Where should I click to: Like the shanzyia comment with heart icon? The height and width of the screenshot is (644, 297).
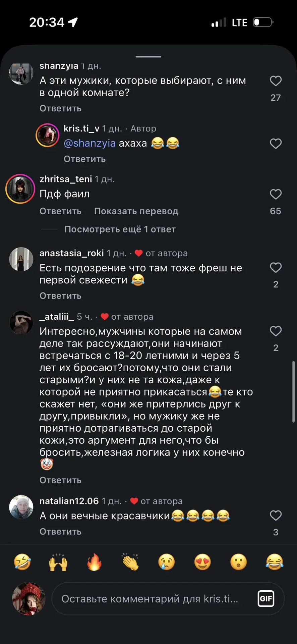(276, 81)
